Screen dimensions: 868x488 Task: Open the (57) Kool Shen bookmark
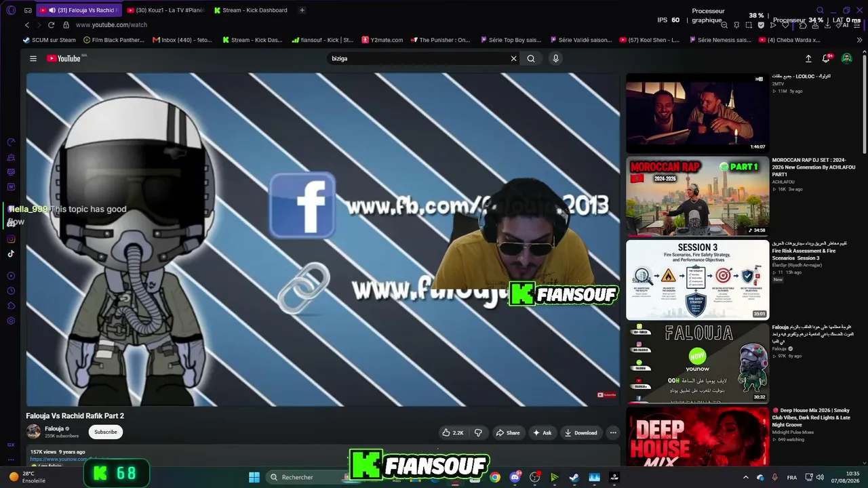(x=650, y=40)
